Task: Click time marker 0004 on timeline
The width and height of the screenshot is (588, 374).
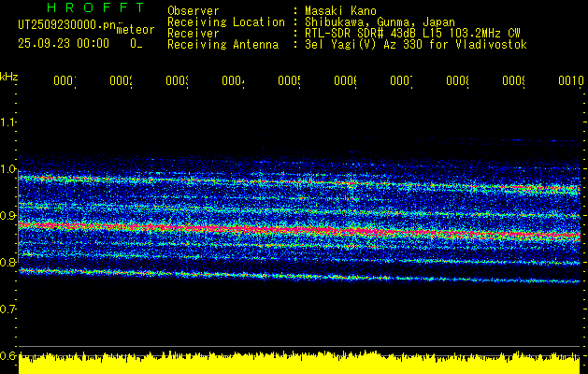Action: click(x=234, y=80)
